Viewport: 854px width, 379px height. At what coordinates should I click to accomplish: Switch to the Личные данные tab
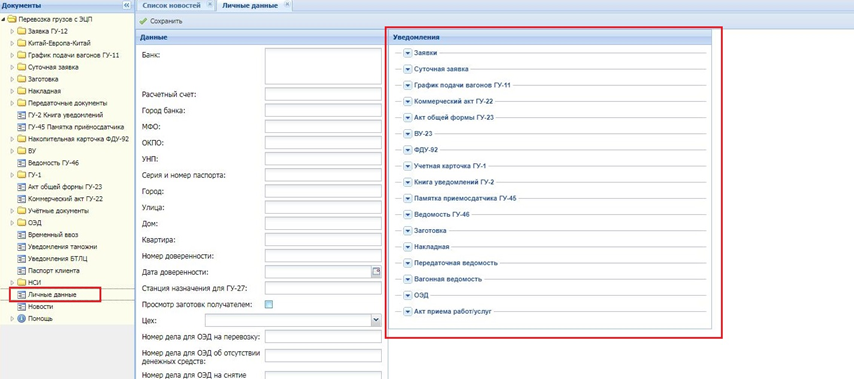pos(249,5)
